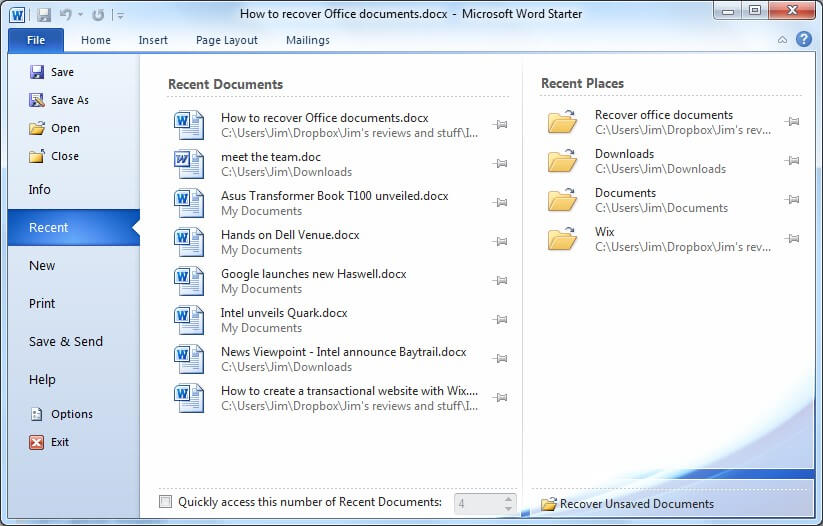Click the recent documents number field
This screenshot has height=526, width=823.
[x=478, y=504]
